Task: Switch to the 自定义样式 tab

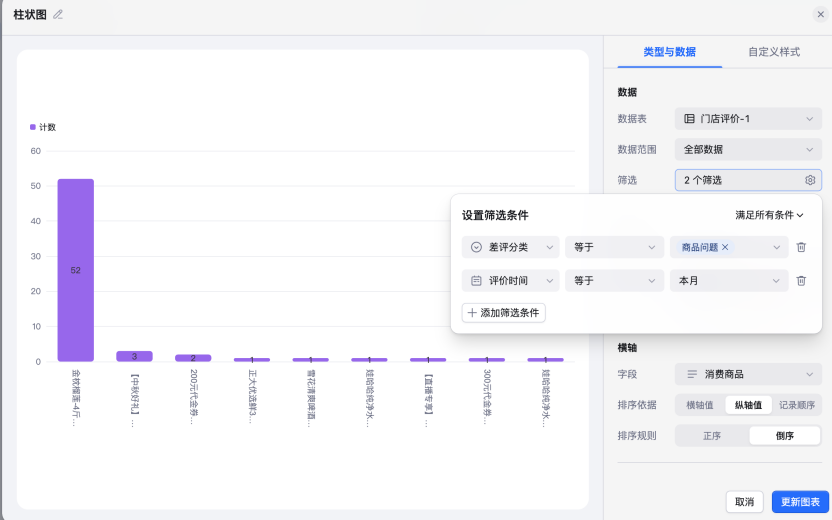Action: [x=774, y=52]
